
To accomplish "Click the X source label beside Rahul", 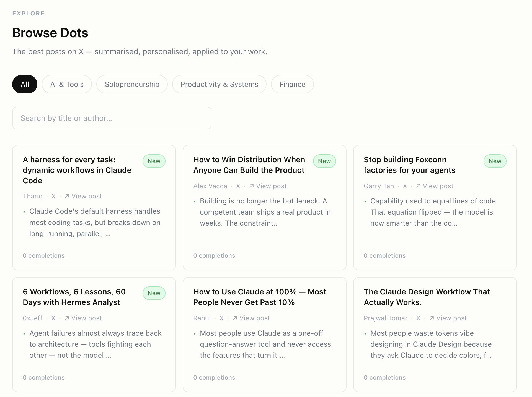I will (221, 318).
